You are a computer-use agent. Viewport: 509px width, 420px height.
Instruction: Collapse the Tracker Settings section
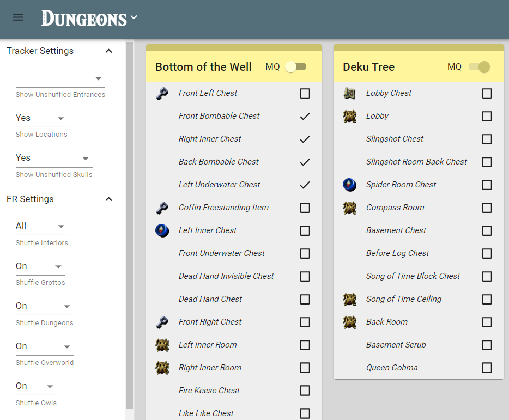click(x=108, y=51)
